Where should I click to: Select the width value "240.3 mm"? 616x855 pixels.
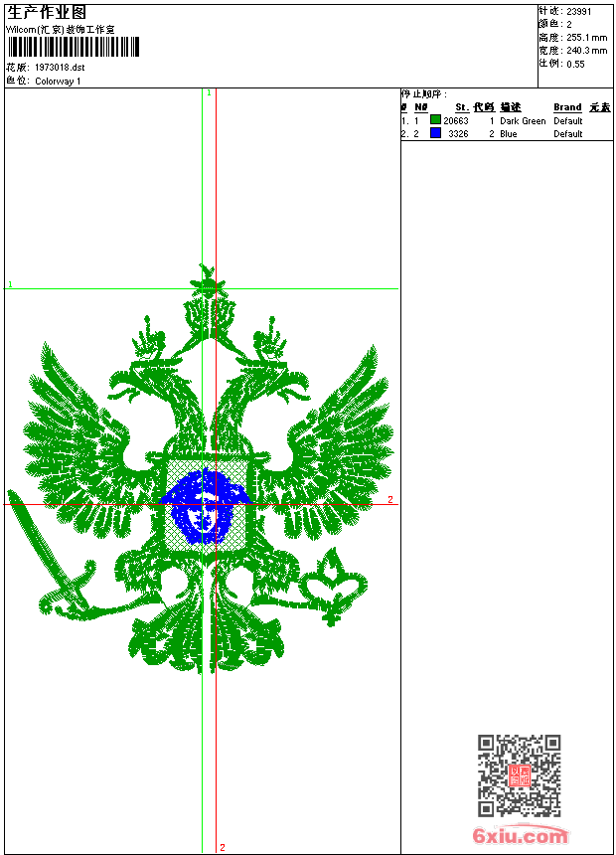tap(586, 51)
